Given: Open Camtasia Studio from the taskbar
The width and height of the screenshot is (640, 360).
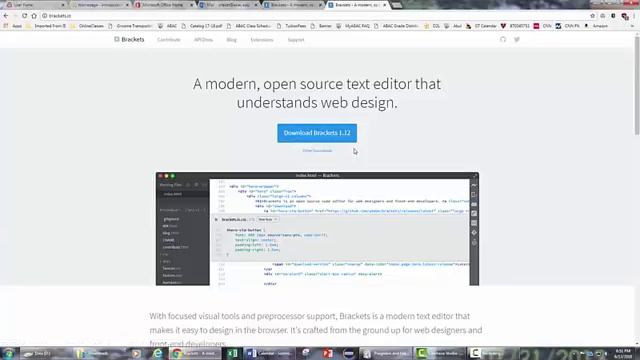Looking at the screenshot, I should pyautogui.click(x=440, y=353).
